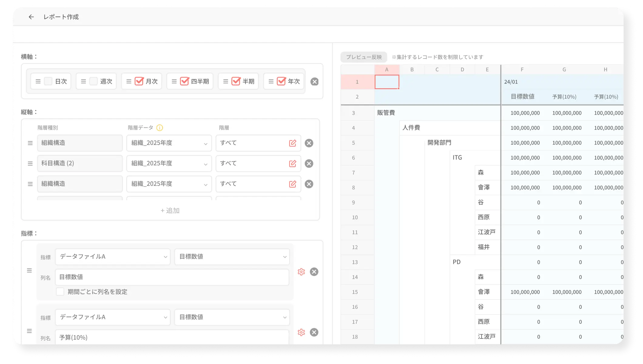The height and width of the screenshot is (364, 643).
Task: Click the back arrow next to レポート作成
Action: 31,17
